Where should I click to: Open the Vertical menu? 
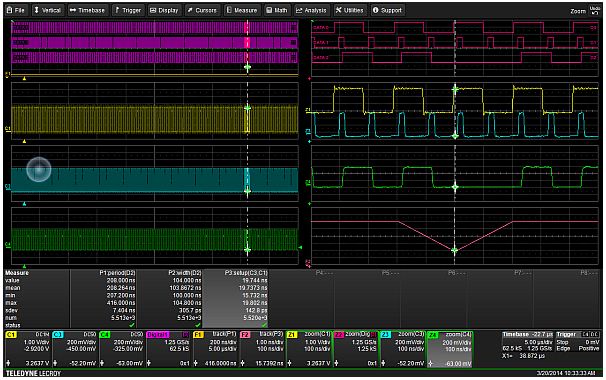point(47,10)
